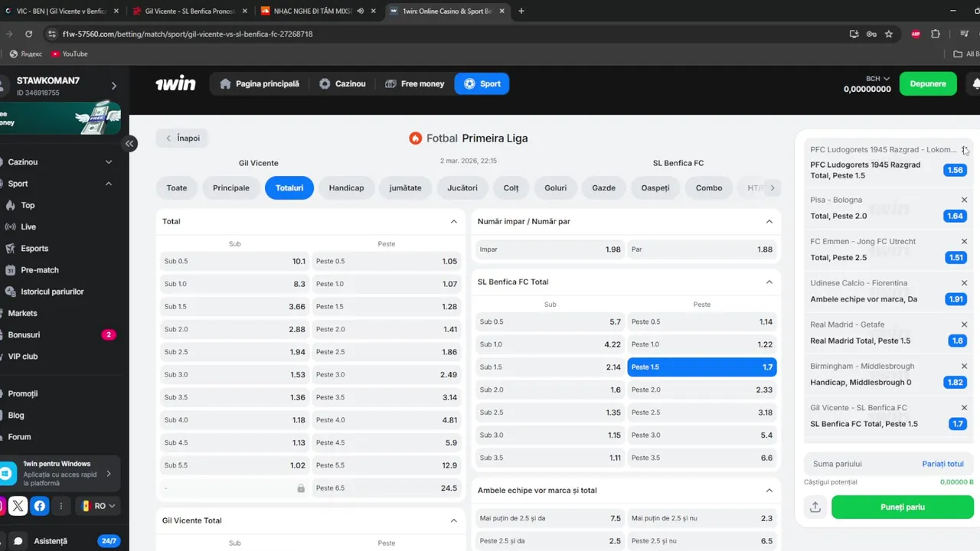Expand the Cazinou sidebar menu
This screenshot has height=551, width=980.
pos(108,162)
